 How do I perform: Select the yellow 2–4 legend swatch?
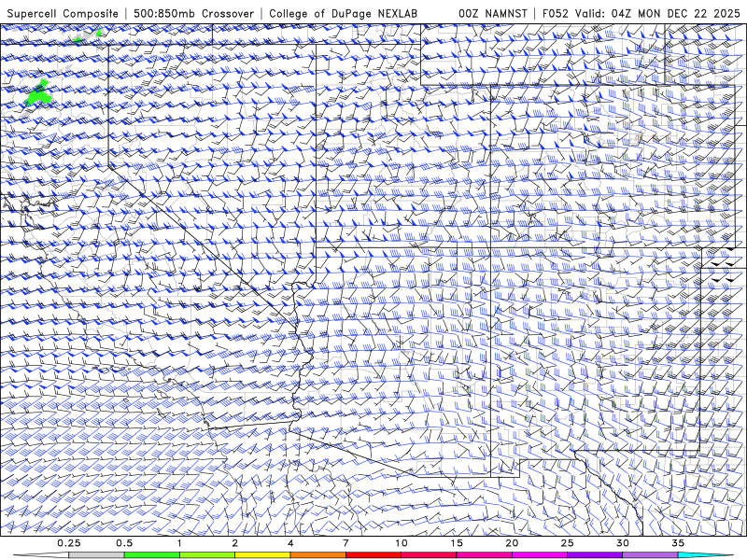262,555
